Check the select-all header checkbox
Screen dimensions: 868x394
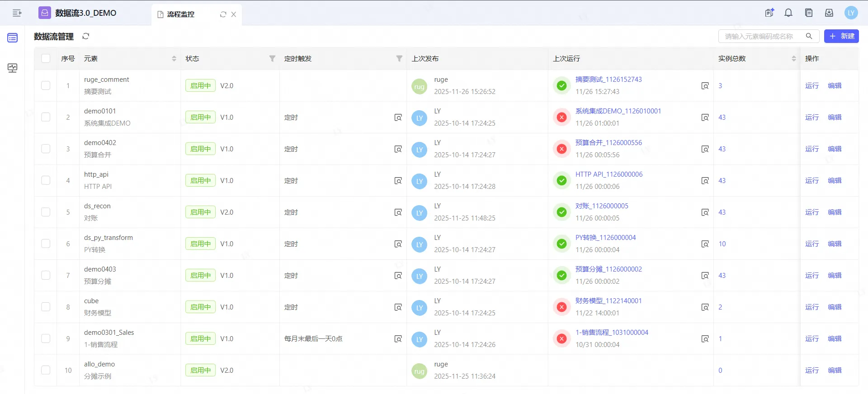pyautogui.click(x=46, y=58)
